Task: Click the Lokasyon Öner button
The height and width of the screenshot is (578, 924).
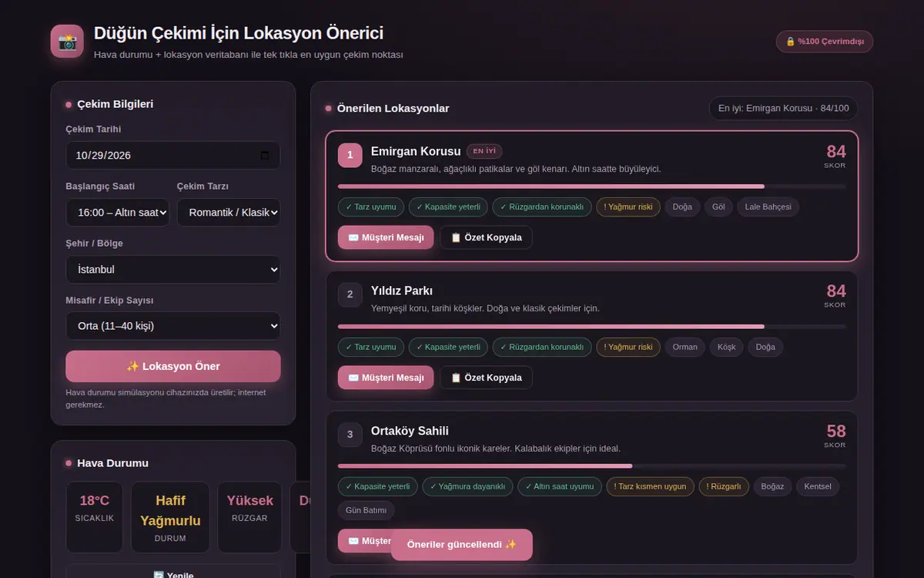Action: tap(173, 366)
